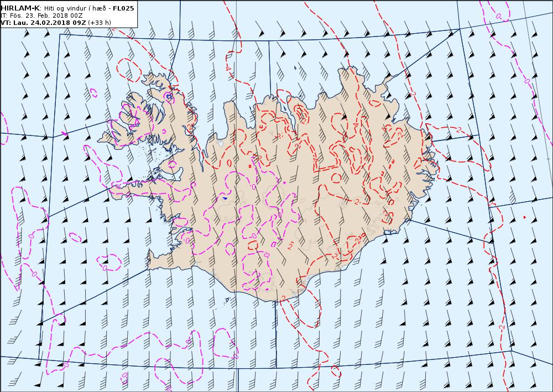This screenshot has width=553, height=392.
Task: Click the blue circle marker in the Westfjords
Action: click(x=169, y=96)
